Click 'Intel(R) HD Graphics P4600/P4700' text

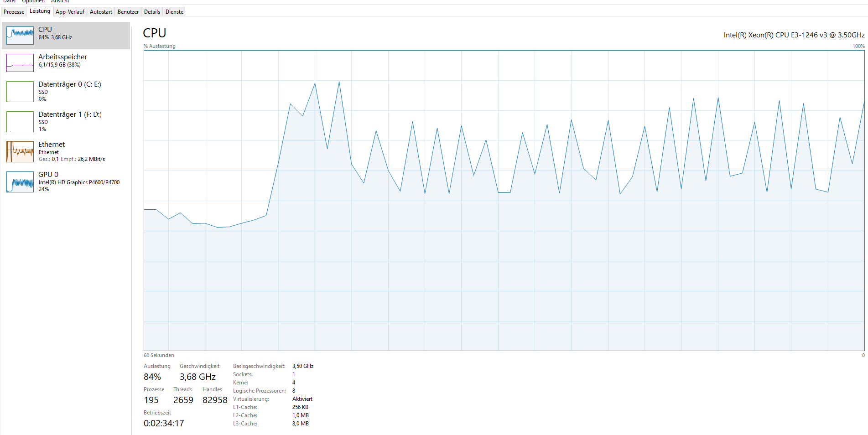[x=79, y=182]
